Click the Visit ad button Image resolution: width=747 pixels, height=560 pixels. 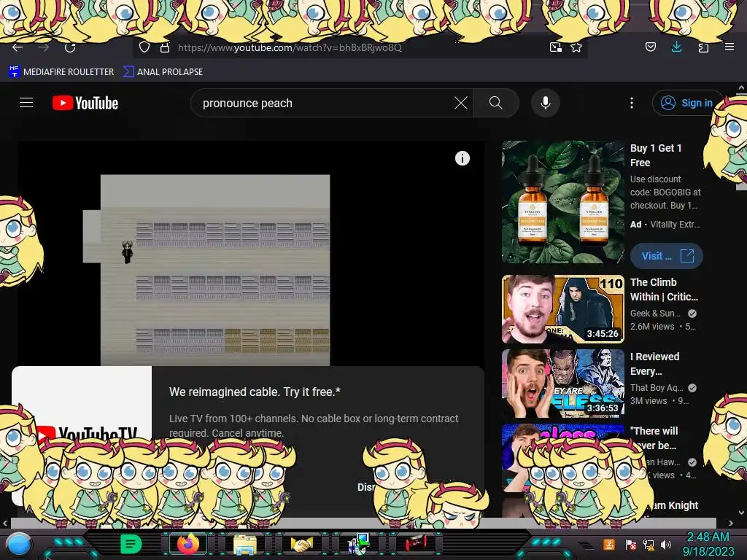click(667, 256)
